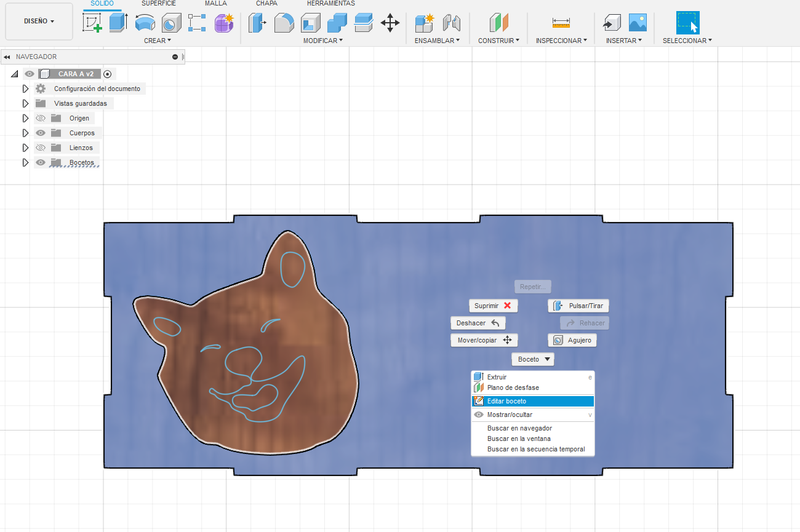
Task: Click the gear icon of Configuración del documento
Action: pyautogui.click(x=41, y=89)
